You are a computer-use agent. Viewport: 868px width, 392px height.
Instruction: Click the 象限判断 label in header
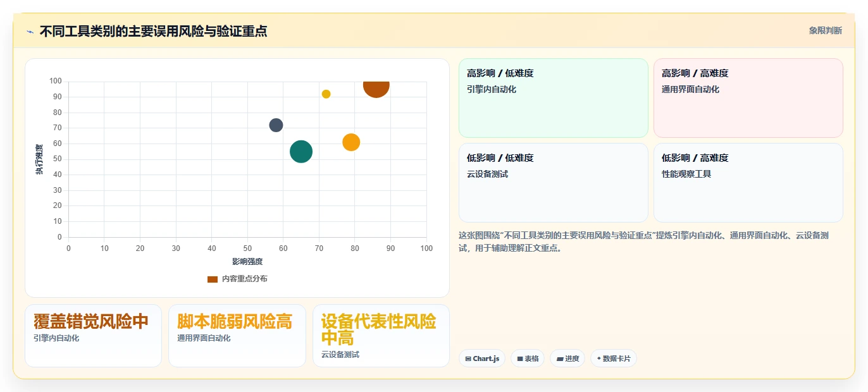(x=826, y=30)
